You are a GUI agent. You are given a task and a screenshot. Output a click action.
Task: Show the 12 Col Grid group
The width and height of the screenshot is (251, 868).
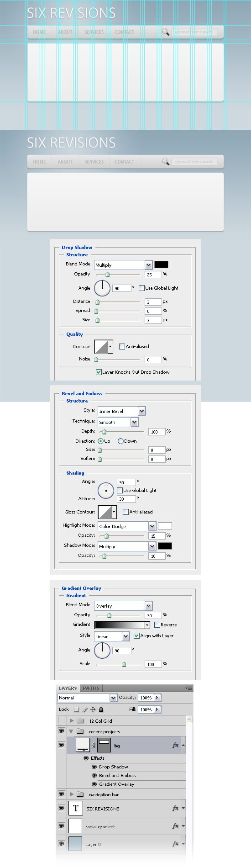point(62,721)
